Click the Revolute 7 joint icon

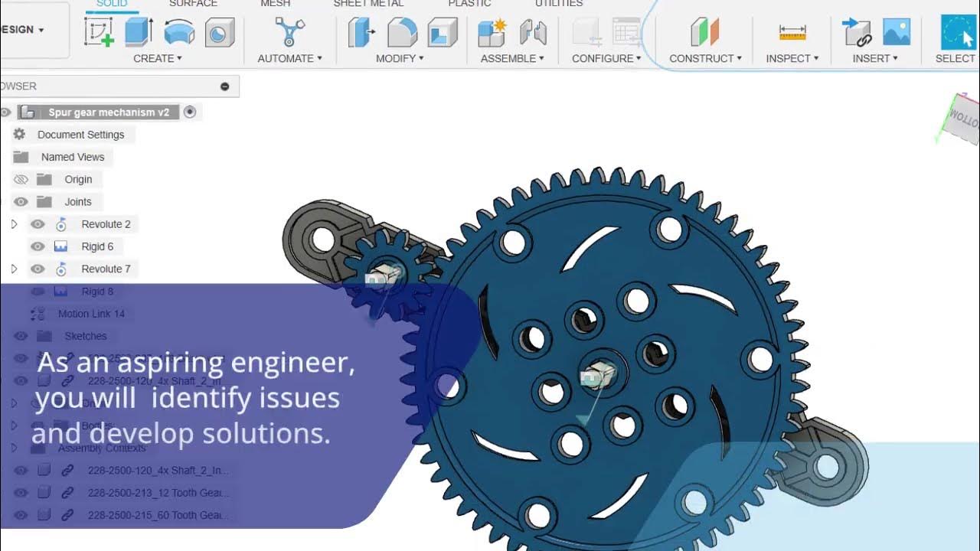(61, 269)
